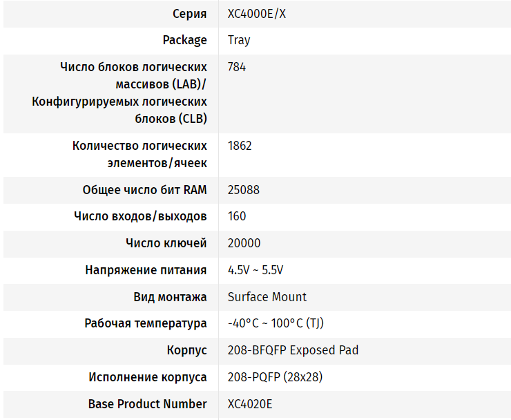Image resolution: width=511 pixels, height=420 pixels.
Task: Click 'Количество логических элементов/ячеек' label
Action: (x=139, y=154)
